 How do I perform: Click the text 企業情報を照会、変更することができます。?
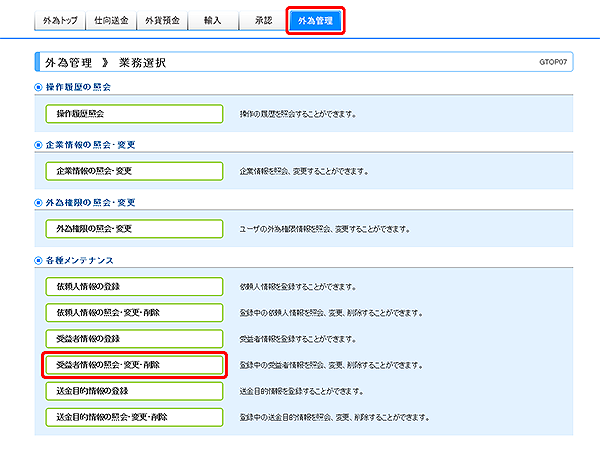(x=304, y=171)
